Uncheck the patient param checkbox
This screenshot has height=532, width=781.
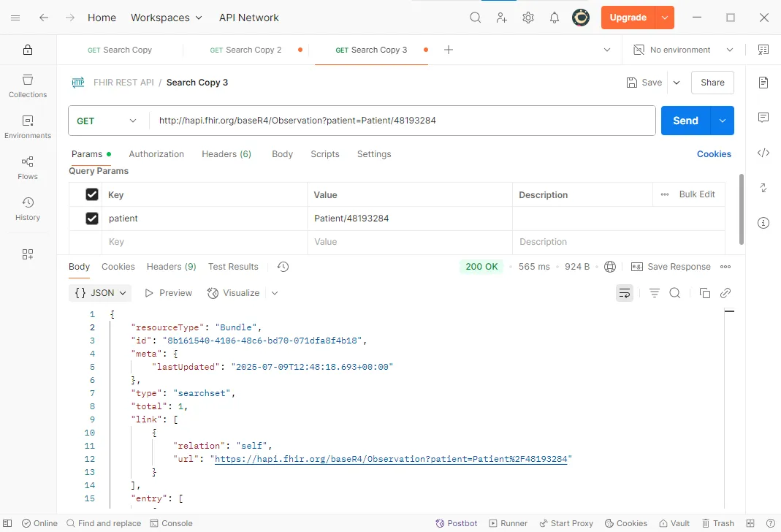(91, 218)
